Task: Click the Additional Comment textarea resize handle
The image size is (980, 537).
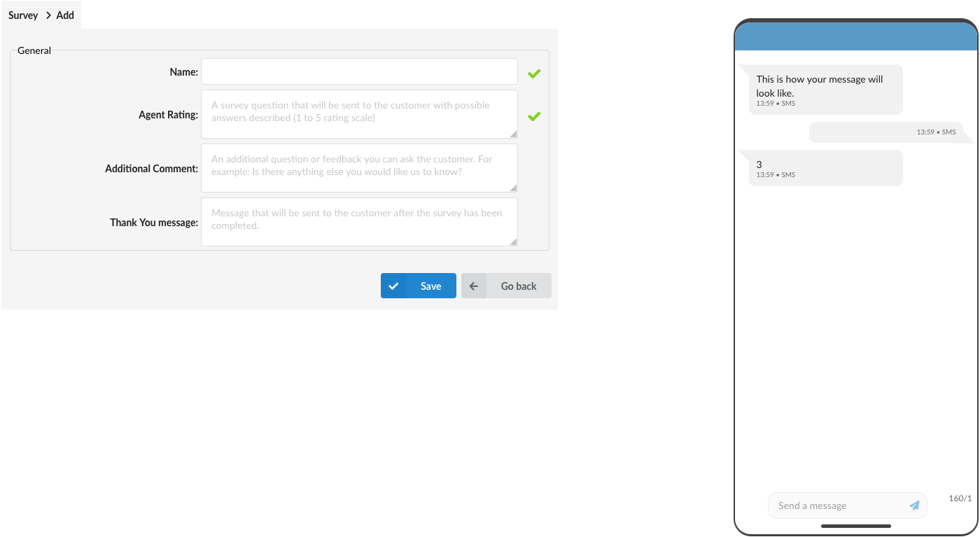Action: 514,188
